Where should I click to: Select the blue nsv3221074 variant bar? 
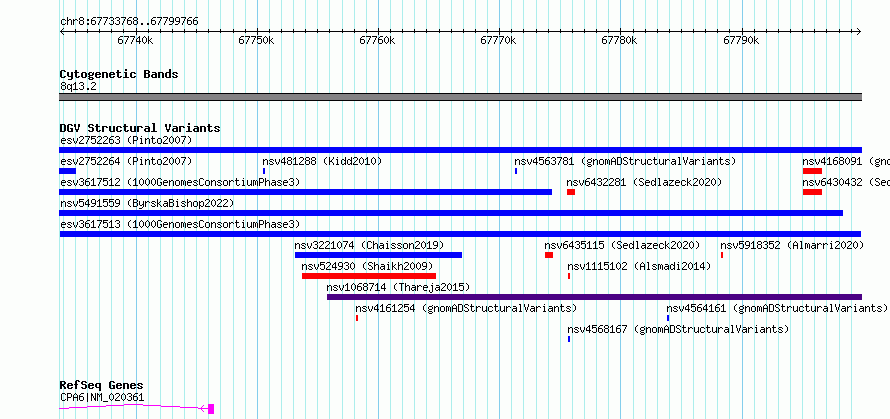379,255
